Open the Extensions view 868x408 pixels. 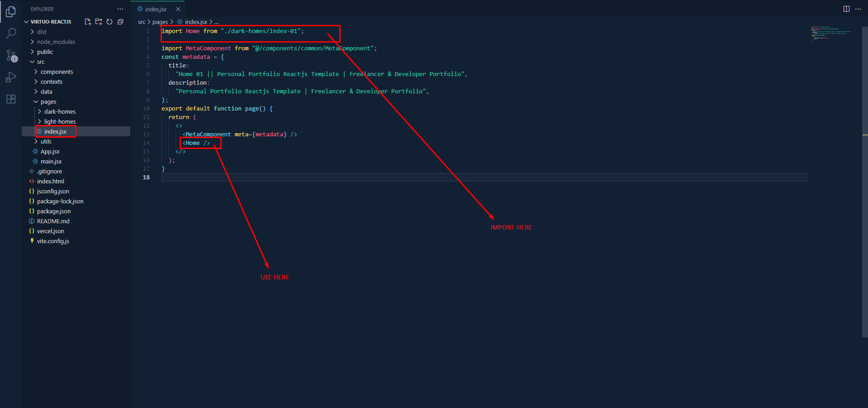tap(11, 99)
